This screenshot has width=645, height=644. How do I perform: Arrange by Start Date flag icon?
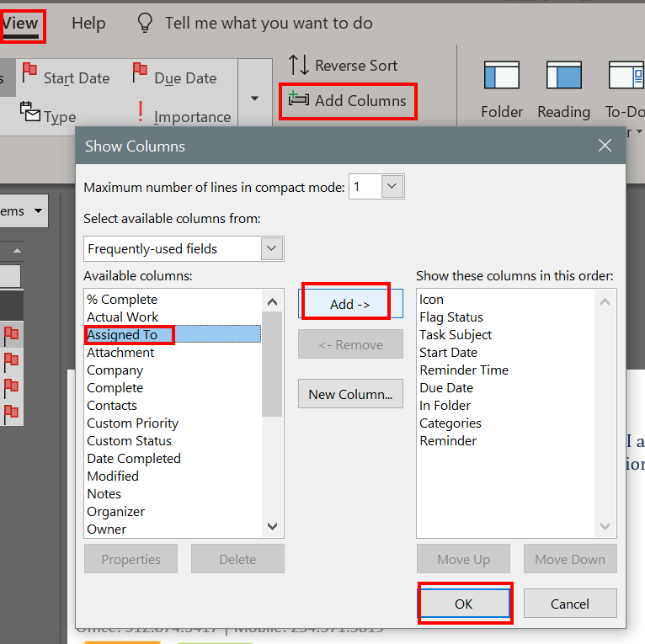[x=29, y=75]
